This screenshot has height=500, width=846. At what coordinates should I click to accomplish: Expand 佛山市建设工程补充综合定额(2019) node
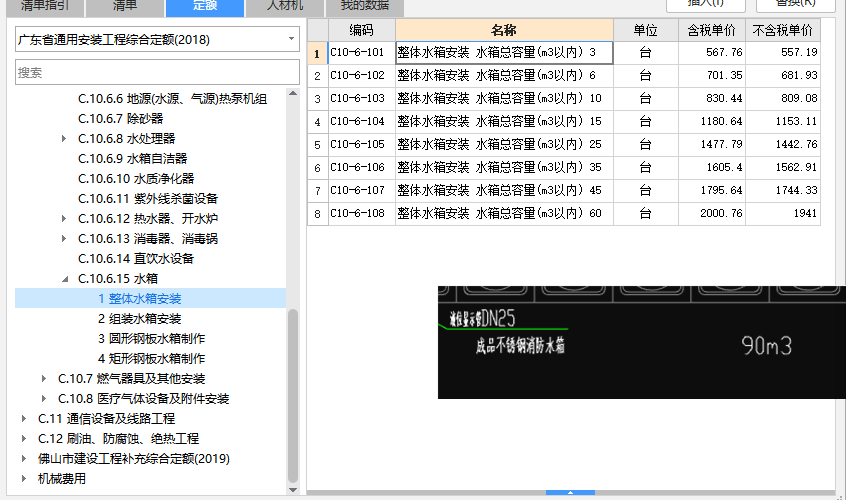point(24,458)
